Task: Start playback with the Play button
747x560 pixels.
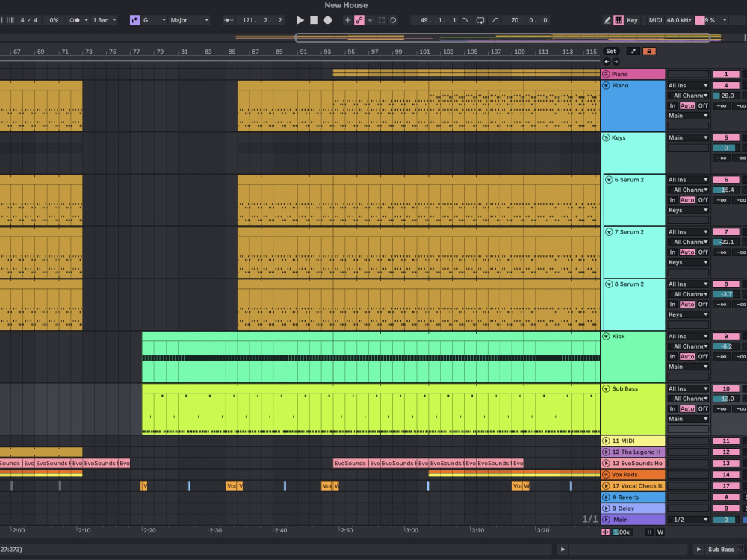Action: point(300,20)
